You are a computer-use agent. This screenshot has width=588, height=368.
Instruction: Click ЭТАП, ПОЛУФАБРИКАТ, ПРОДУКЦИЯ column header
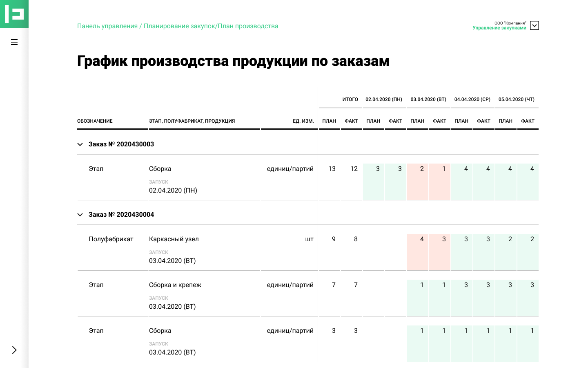192,121
